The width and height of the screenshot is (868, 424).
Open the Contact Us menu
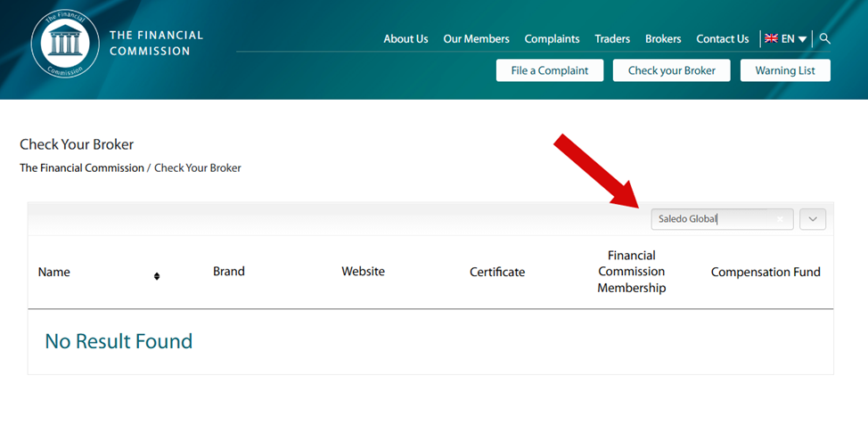coord(723,38)
